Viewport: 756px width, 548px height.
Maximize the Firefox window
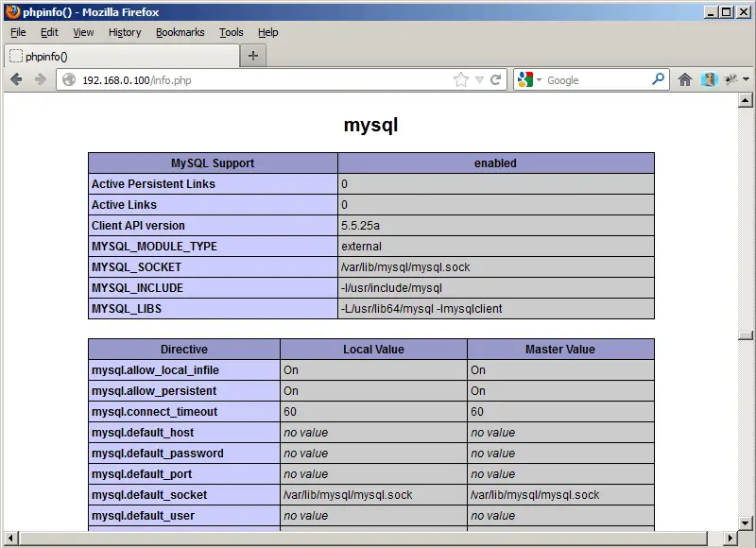(726, 12)
